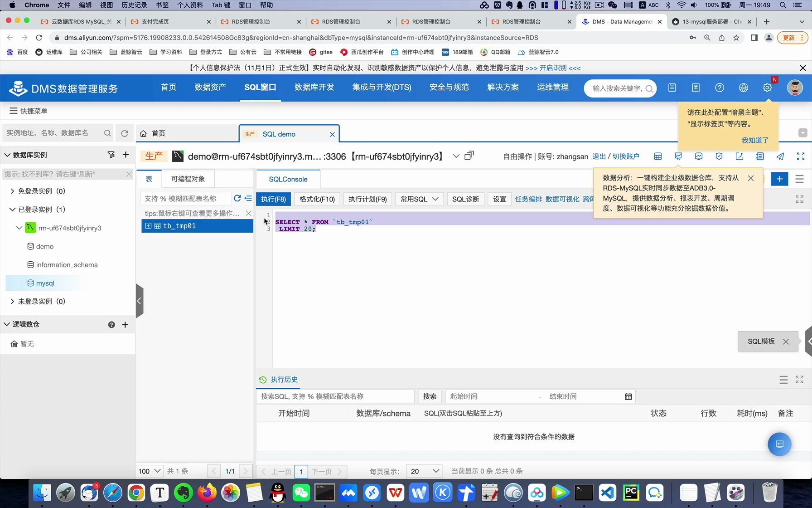
Task: Open the 安全与规范 menu
Action: coord(449,87)
